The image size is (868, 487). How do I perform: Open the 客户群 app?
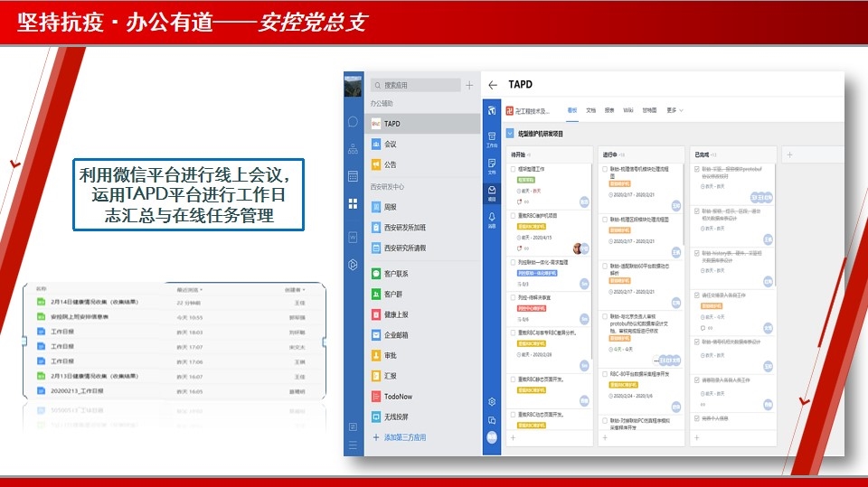[x=422, y=295]
